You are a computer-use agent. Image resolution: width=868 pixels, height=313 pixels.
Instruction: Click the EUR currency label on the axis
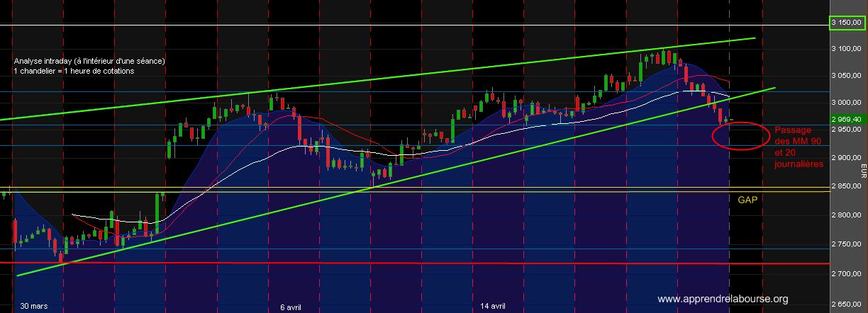(x=862, y=171)
